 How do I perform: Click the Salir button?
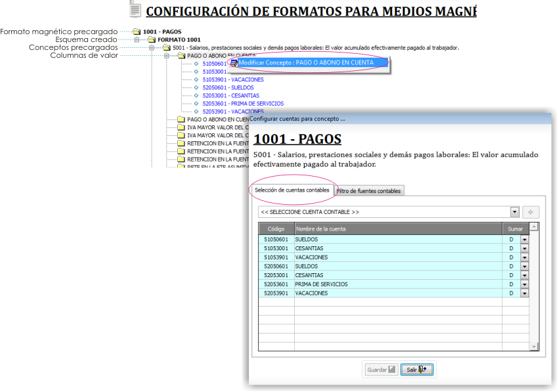tap(417, 370)
